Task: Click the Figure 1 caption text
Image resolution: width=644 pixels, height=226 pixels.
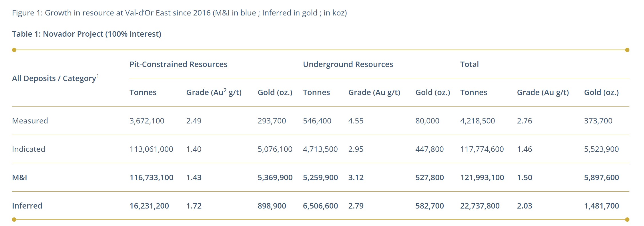Action: (x=179, y=13)
